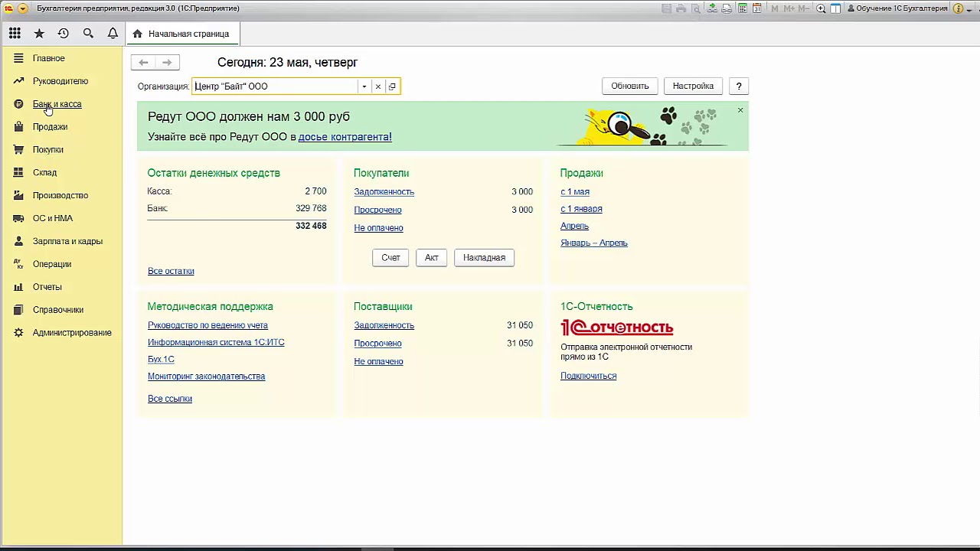This screenshot has height=551, width=980.
Task: Navigate forward with the right arrow button
Action: coord(167,62)
